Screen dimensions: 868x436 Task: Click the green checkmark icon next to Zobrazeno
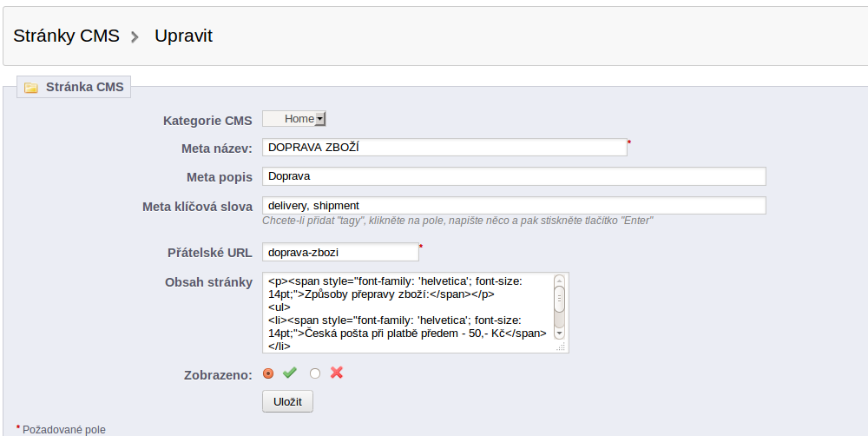pyautogui.click(x=290, y=373)
